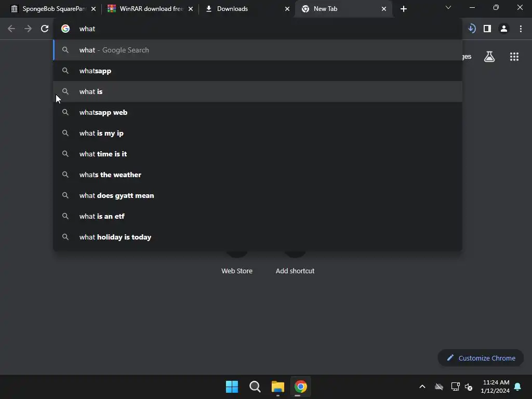Reload the current page
The image size is (532, 399).
(45, 29)
